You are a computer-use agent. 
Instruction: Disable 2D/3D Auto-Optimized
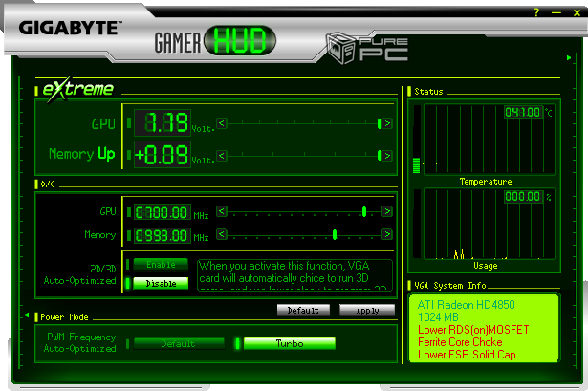(x=161, y=283)
